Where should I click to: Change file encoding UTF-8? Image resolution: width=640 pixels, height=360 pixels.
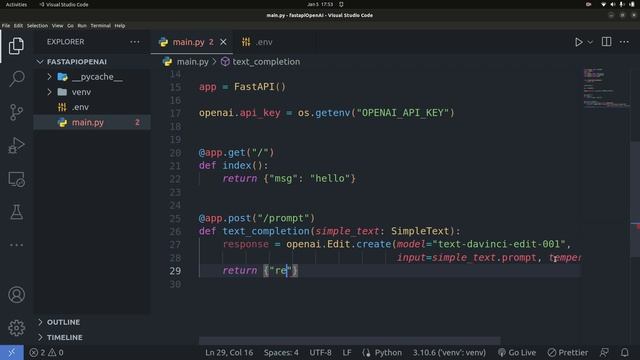pyautogui.click(x=320, y=353)
